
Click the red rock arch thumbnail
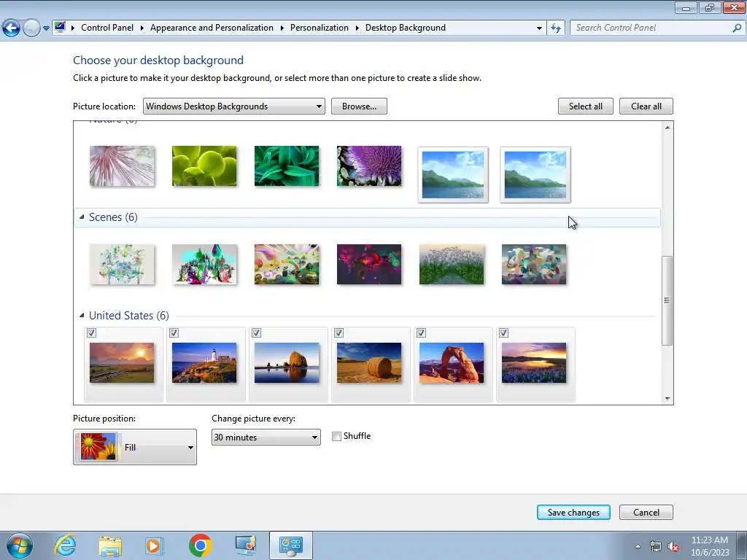pyautogui.click(x=452, y=363)
